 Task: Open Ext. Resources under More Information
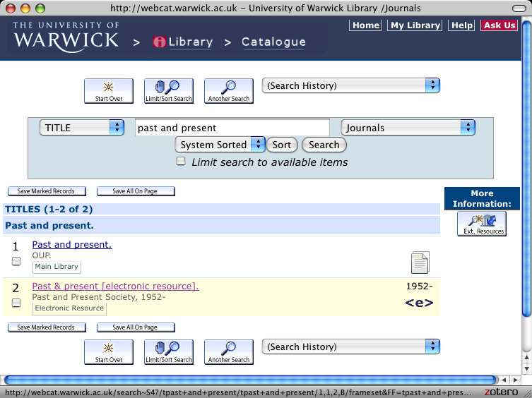point(483,223)
